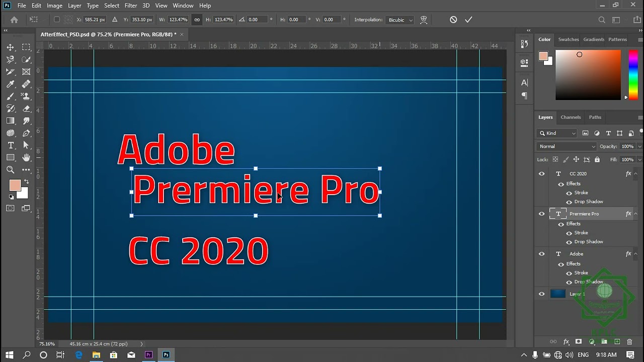Open the Opacity slider dropdown arrow

(x=639, y=146)
